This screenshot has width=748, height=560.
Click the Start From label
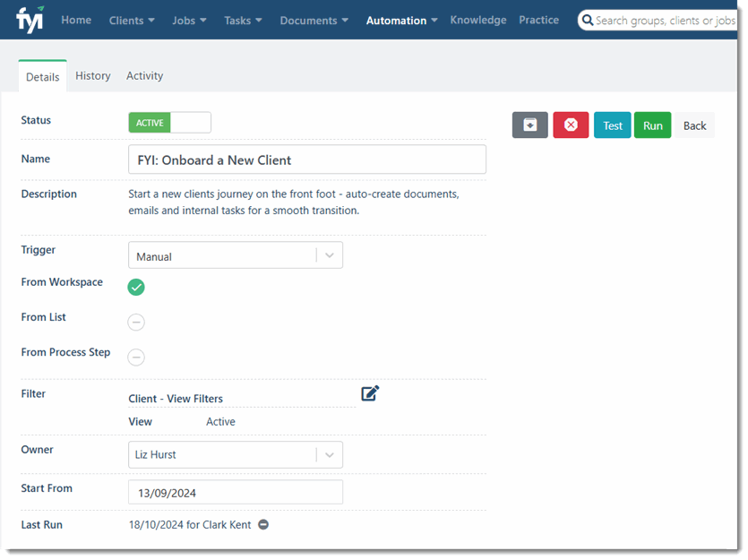tap(47, 488)
